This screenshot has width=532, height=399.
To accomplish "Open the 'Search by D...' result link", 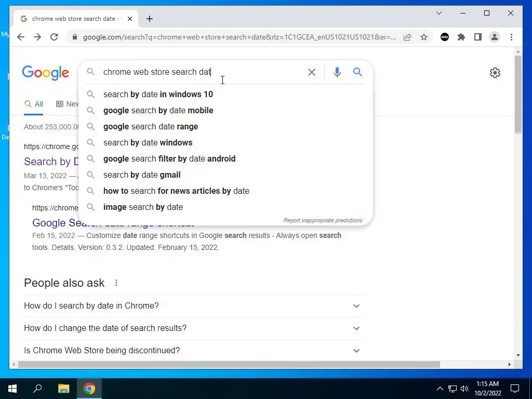I will tap(51, 162).
